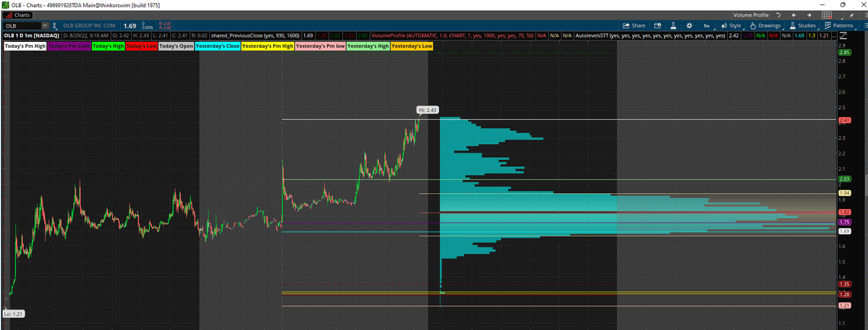Click the 1.82 red price axis tag

pyautogui.click(x=843, y=212)
